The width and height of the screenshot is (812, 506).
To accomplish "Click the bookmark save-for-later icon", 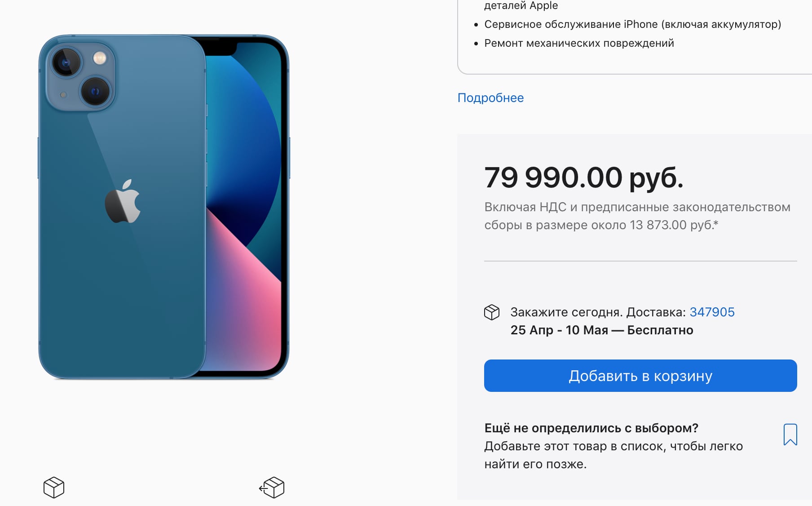I will point(790,435).
